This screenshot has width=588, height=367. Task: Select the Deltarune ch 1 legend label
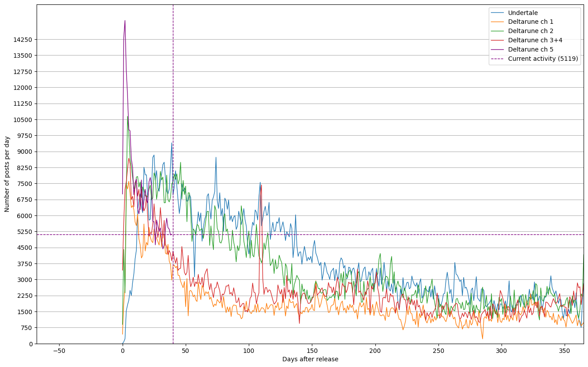pyautogui.click(x=531, y=22)
